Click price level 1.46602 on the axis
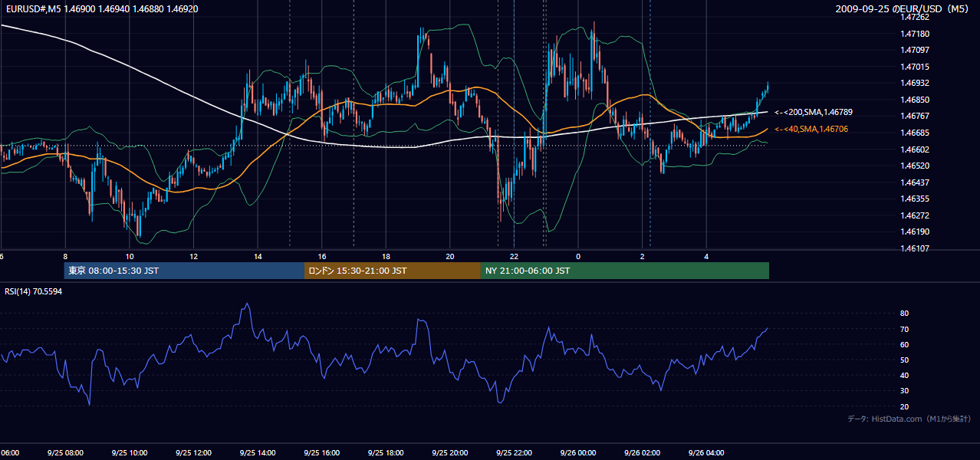The width and height of the screenshot is (980, 460). pyautogui.click(x=916, y=149)
